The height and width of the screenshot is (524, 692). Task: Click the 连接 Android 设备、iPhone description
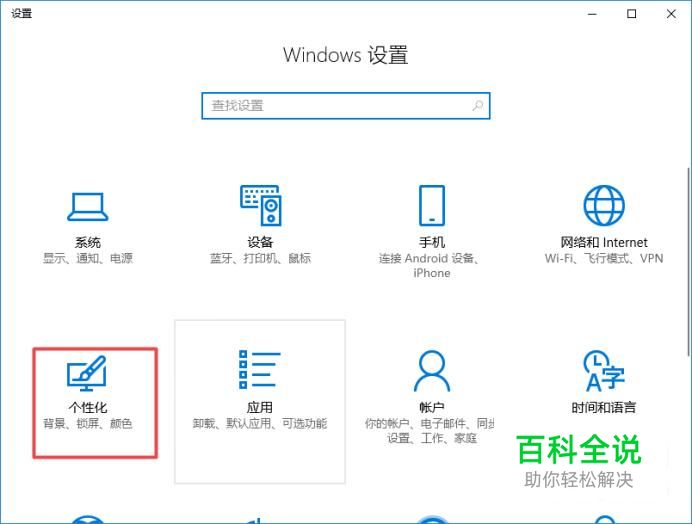click(429, 265)
